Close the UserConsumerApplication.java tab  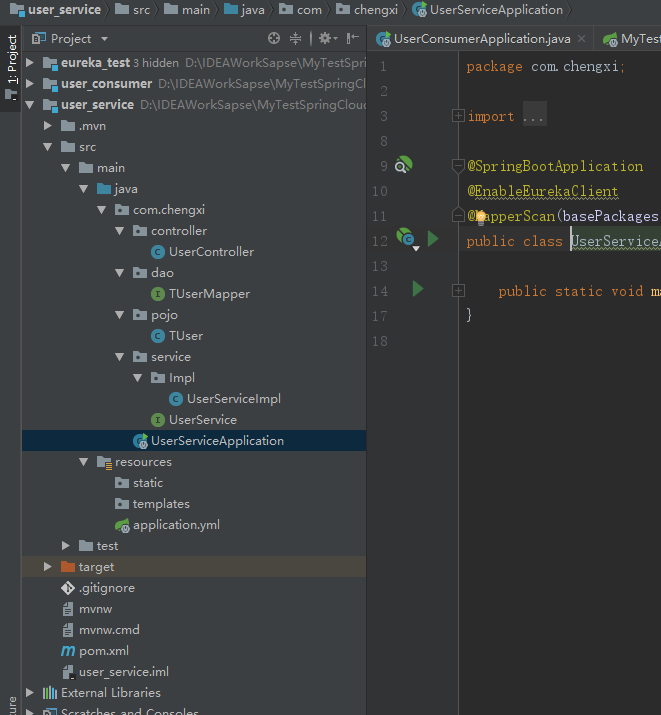point(581,39)
